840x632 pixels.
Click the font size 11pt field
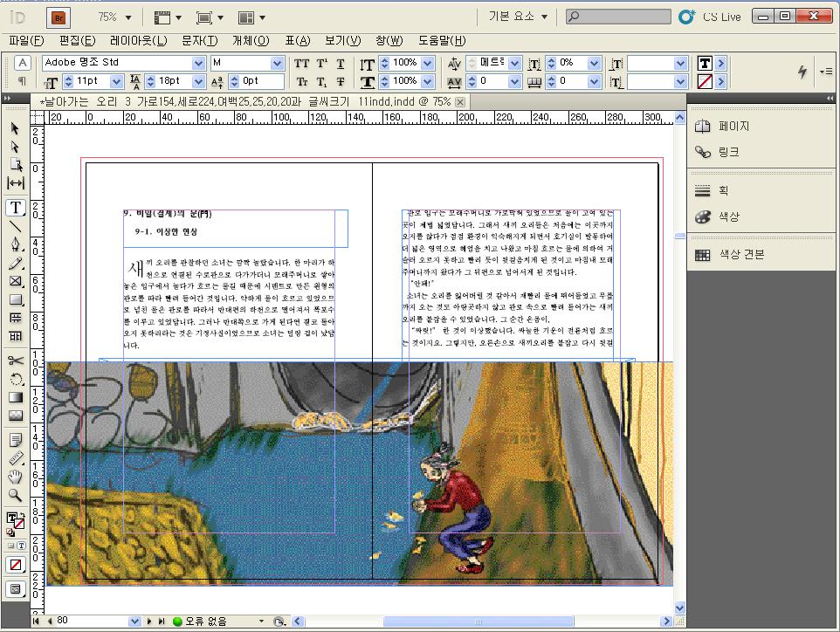pos(93,81)
